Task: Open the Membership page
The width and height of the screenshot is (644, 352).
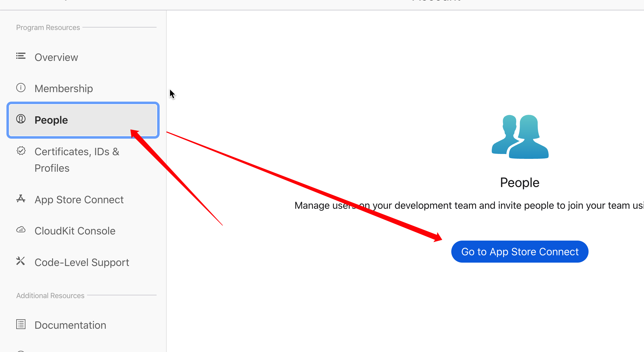Action: pos(64,88)
